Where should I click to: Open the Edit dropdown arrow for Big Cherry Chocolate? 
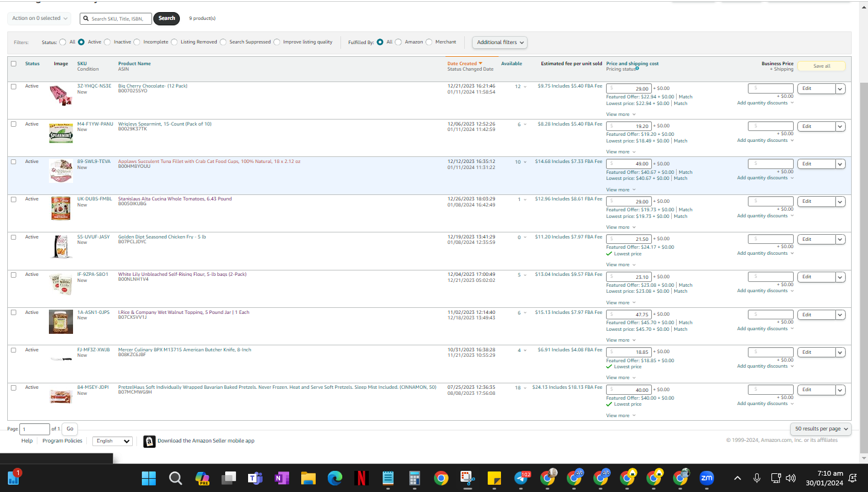coord(840,89)
